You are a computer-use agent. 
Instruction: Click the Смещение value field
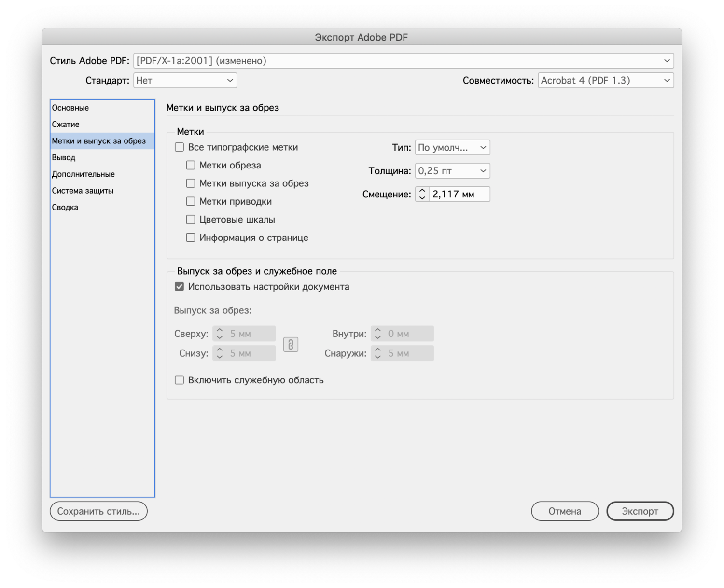(459, 194)
